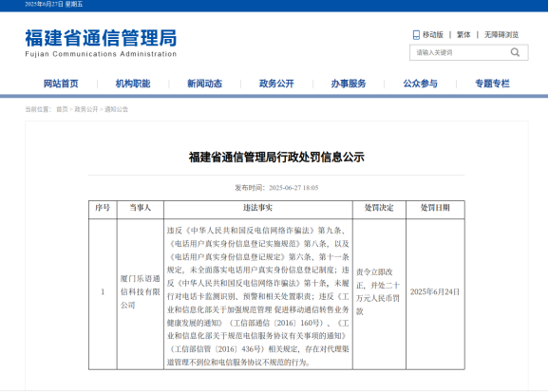549x392 pixels.
Task: Click the 当事人 table header
Action: pyautogui.click(x=140, y=208)
